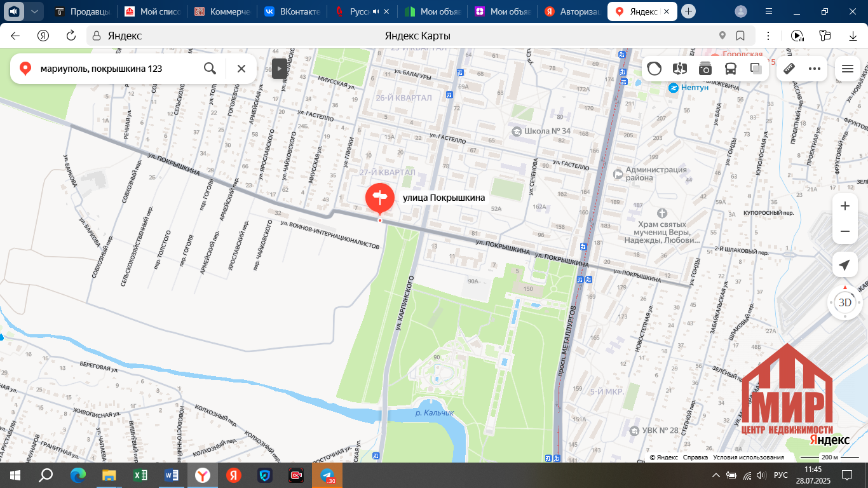This screenshot has width=868, height=488.
Task: Open the three-dots more tools menu on the map
Action: point(815,69)
